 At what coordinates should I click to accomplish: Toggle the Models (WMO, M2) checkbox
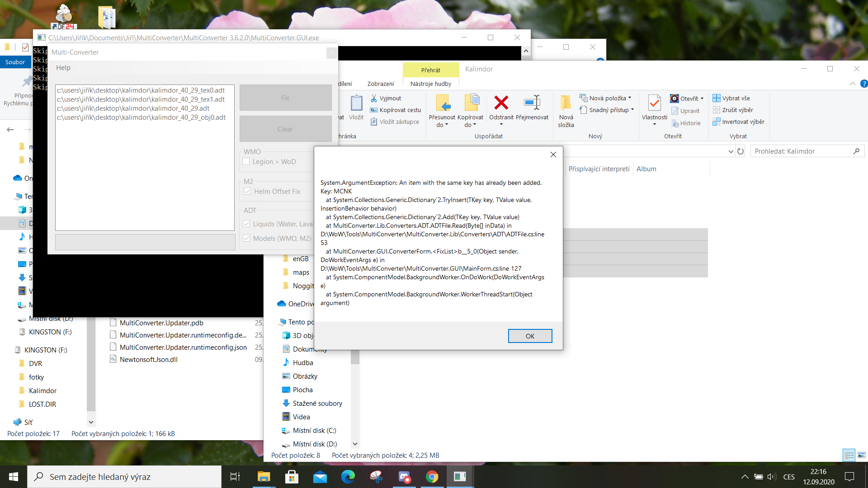point(246,239)
